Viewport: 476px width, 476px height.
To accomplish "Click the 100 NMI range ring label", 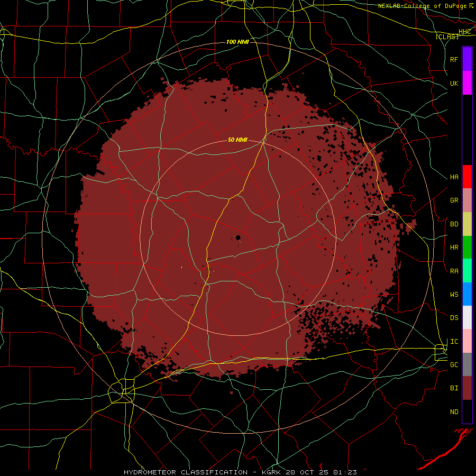I will coord(237,42).
